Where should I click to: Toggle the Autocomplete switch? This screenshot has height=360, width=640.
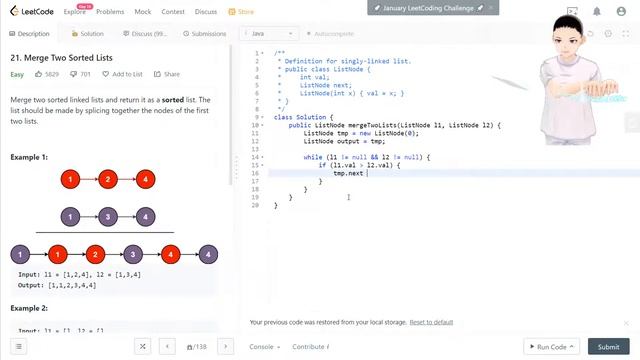[x=330, y=33]
